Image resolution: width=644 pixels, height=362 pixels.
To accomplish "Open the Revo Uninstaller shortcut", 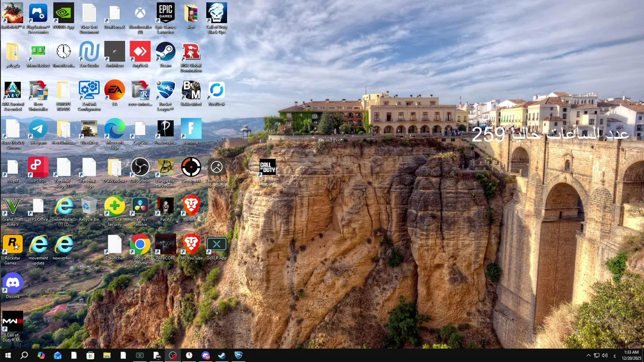I will point(38,96).
